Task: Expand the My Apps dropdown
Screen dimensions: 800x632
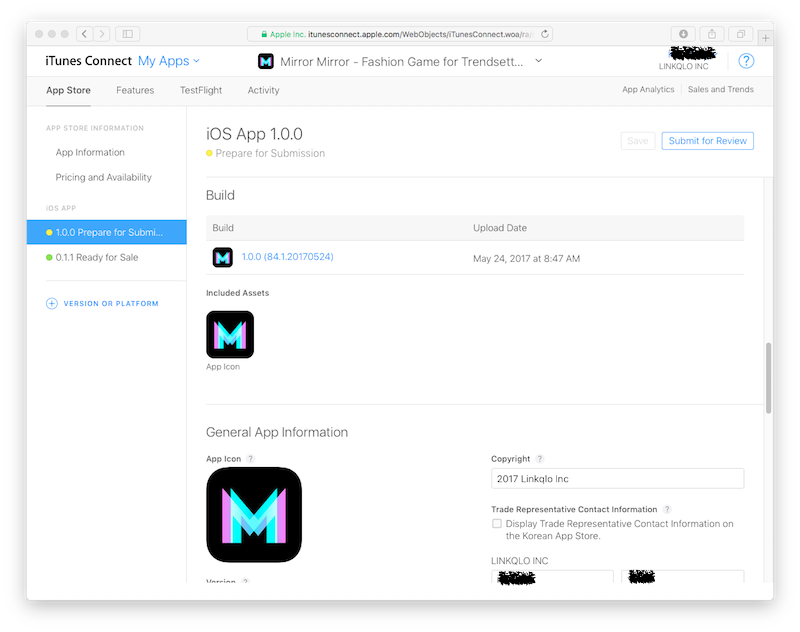Action: 169,61
